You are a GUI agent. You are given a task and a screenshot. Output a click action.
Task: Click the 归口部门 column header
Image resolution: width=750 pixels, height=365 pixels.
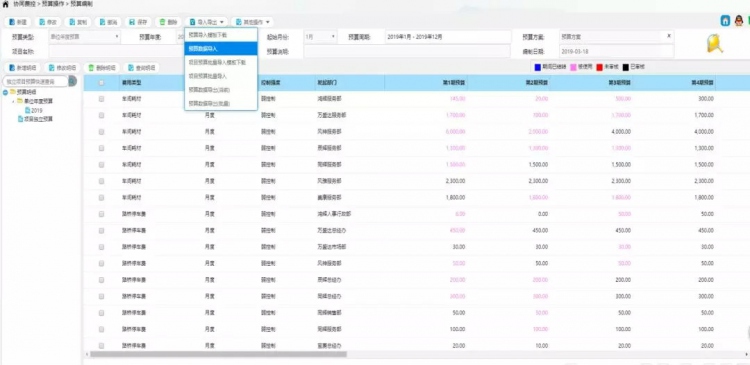(328, 83)
